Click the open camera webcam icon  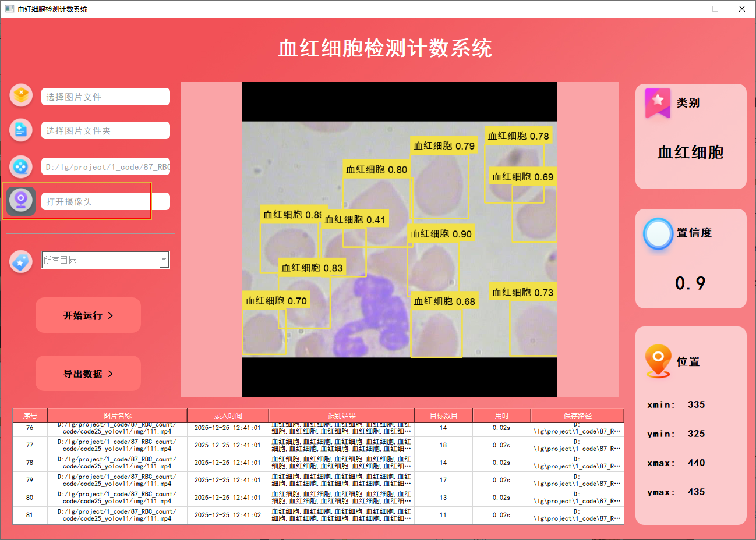point(21,201)
